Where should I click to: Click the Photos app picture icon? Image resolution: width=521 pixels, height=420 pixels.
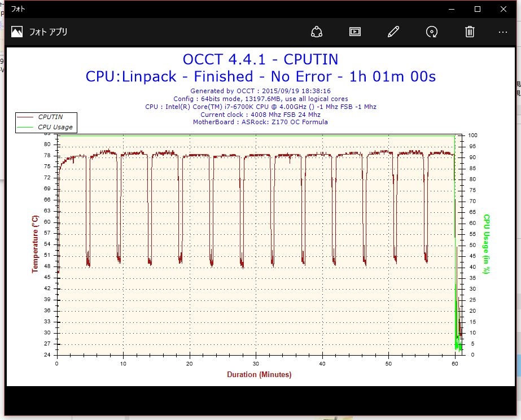pyautogui.click(x=17, y=32)
